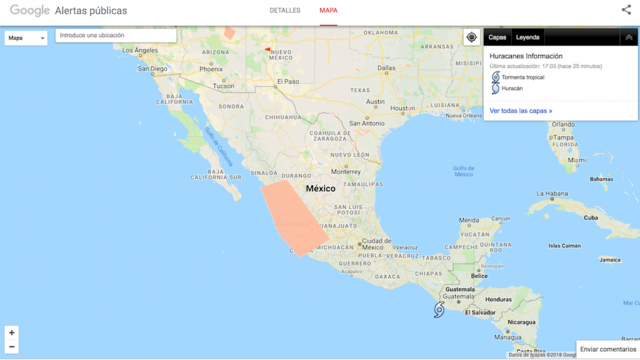This screenshot has width=640, height=360.
Task: Click the Google logo
Action: click(x=30, y=10)
